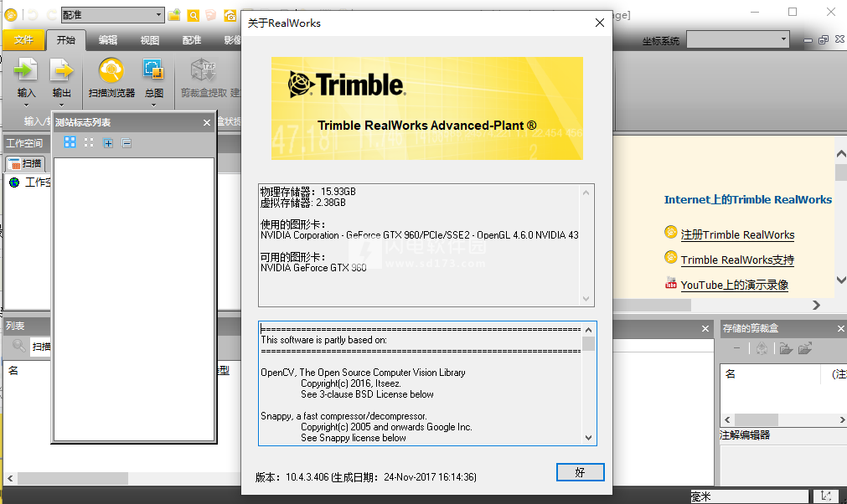Viewport: 847px width, 504px height.
Task: Select the 扫描 tab in workspace panel
Action: pos(26,163)
